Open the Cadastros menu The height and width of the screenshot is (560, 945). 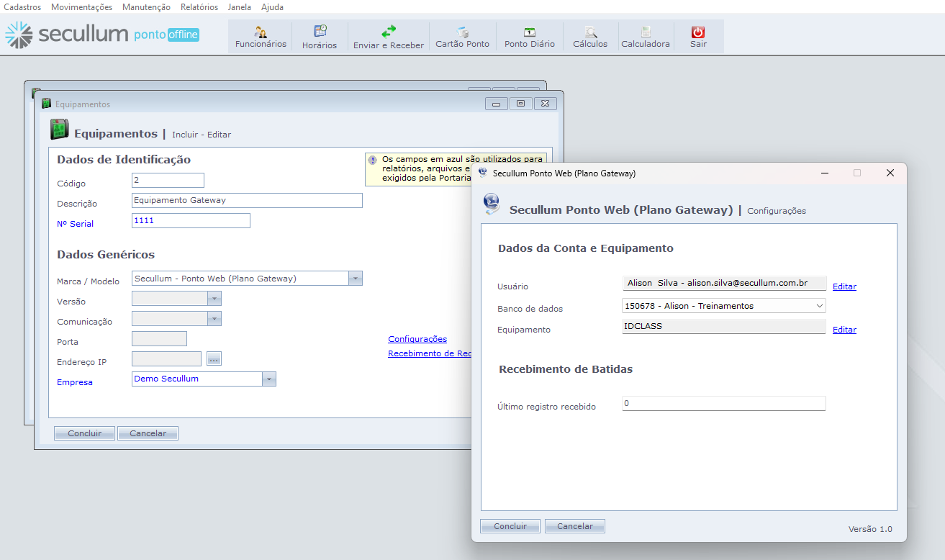pyautogui.click(x=22, y=7)
